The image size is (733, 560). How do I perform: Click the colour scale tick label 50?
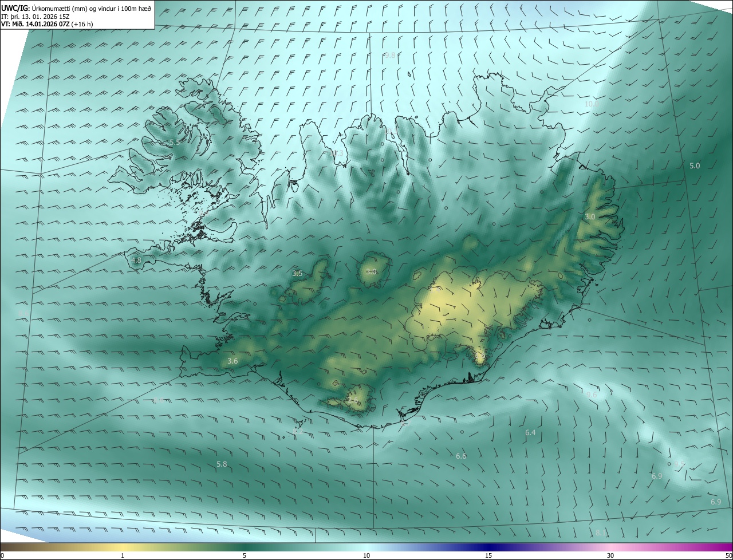coord(728,555)
